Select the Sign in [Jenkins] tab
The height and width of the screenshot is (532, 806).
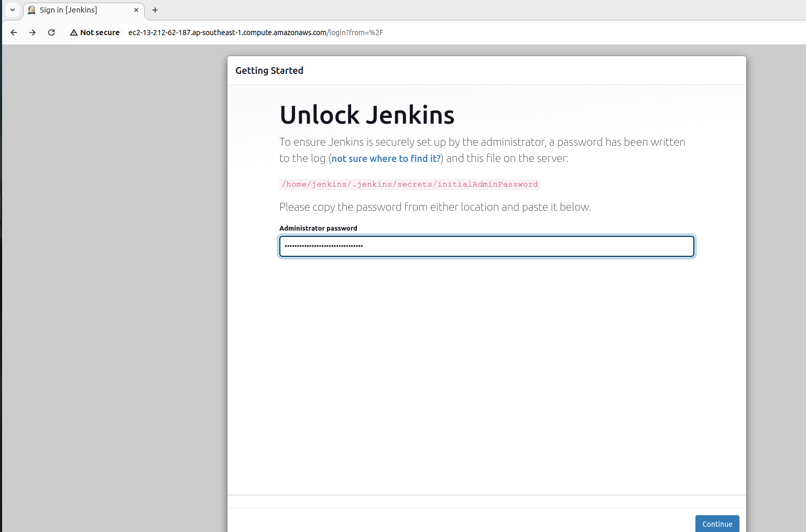84,10
